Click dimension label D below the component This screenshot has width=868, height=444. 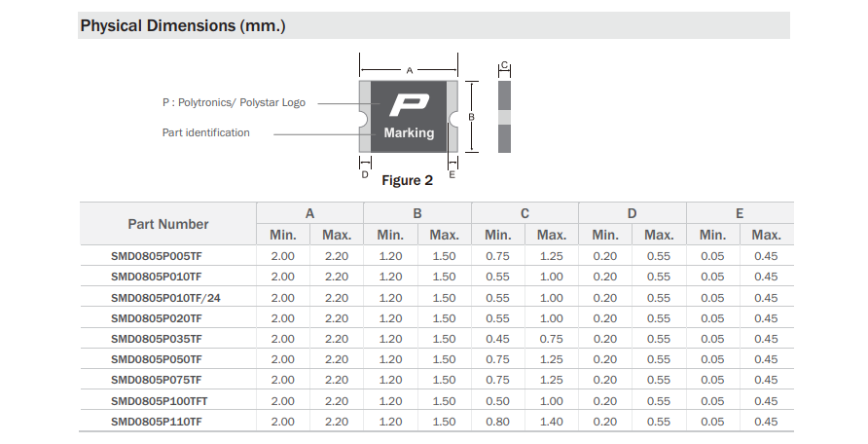click(x=365, y=174)
